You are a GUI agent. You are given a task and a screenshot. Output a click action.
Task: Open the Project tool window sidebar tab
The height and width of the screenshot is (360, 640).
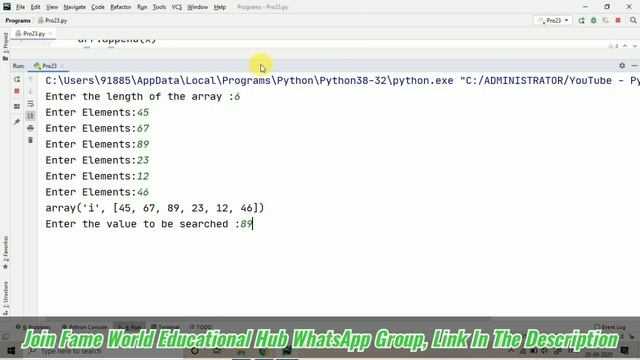(5, 46)
